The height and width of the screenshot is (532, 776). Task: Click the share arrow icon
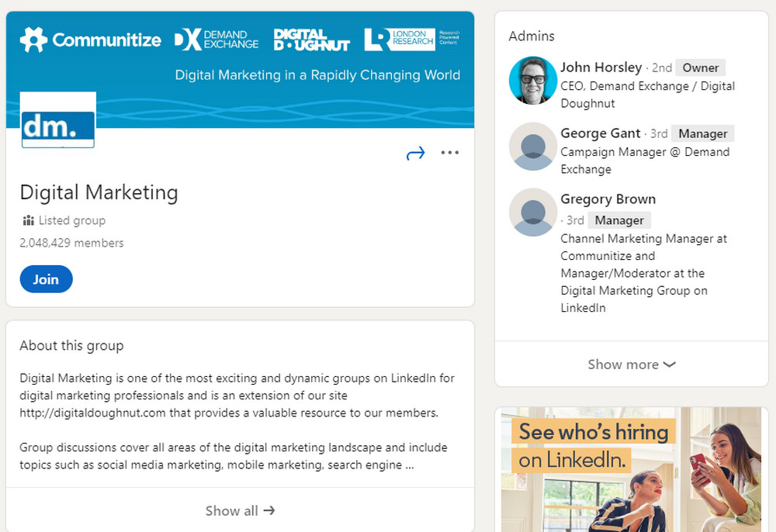pos(416,154)
